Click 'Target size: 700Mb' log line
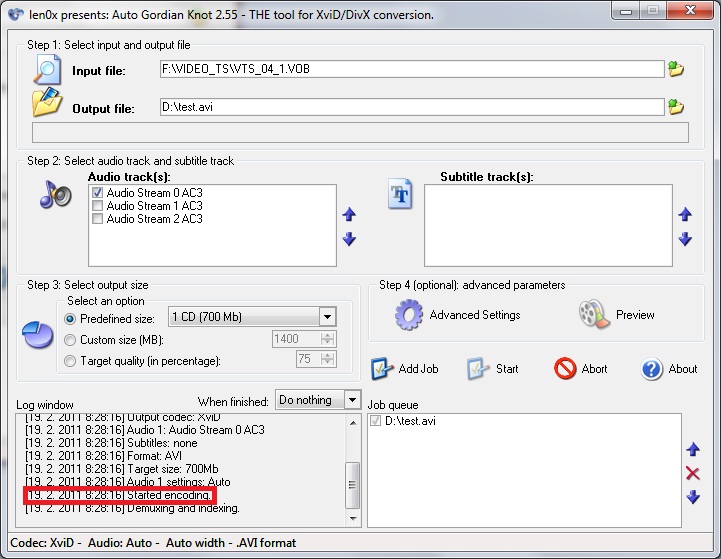This screenshot has width=721, height=559. tap(121, 469)
